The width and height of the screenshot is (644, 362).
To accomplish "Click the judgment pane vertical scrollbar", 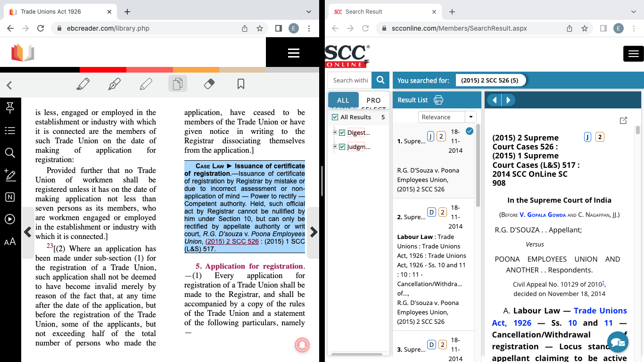I will tap(637, 130).
